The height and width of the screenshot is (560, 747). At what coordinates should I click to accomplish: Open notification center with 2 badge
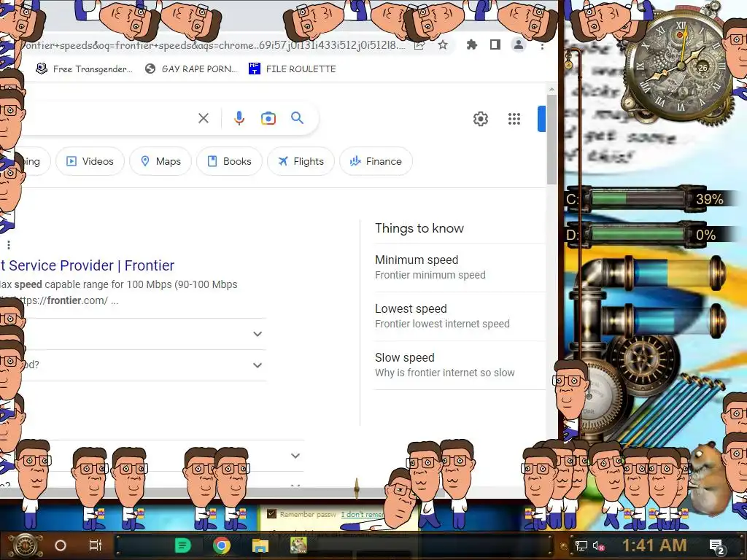pos(717,547)
